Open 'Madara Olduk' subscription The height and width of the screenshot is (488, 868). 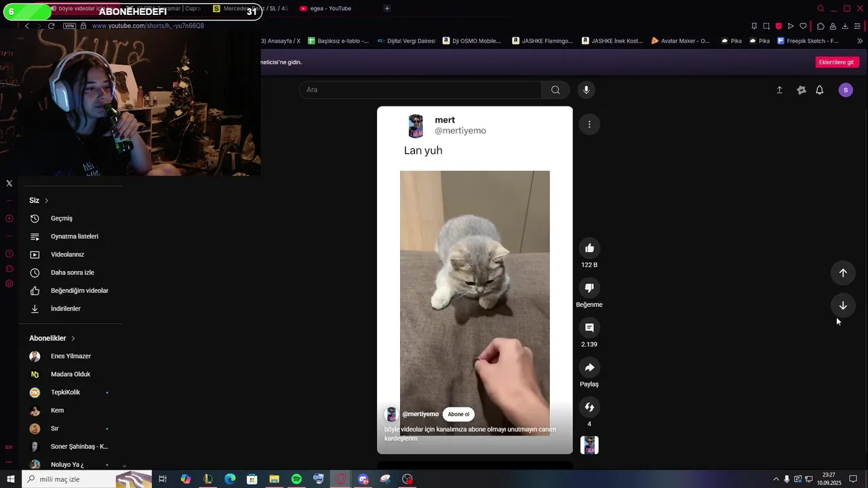tap(72, 374)
